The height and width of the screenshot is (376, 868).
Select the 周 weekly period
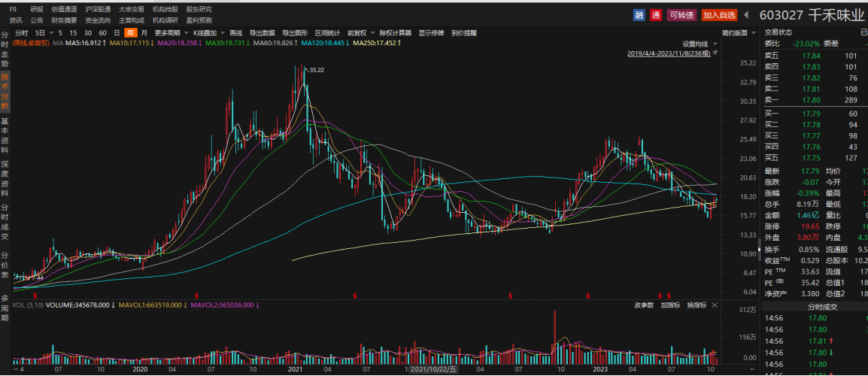(129, 32)
